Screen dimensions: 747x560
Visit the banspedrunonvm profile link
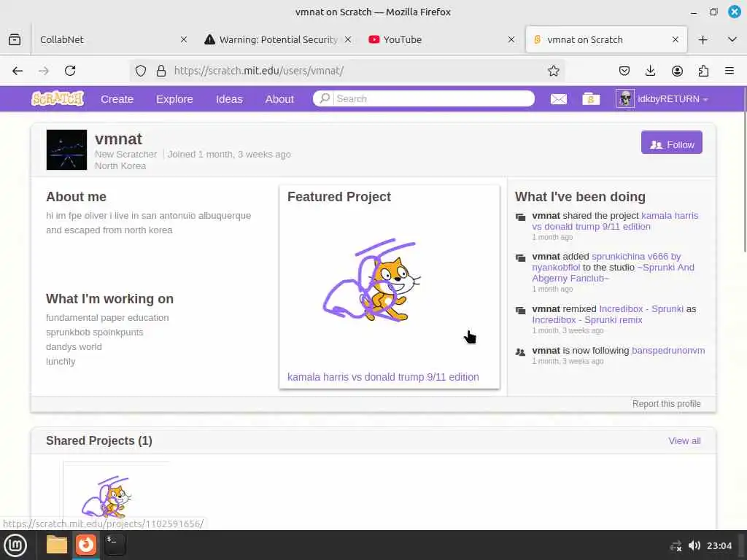(x=668, y=351)
